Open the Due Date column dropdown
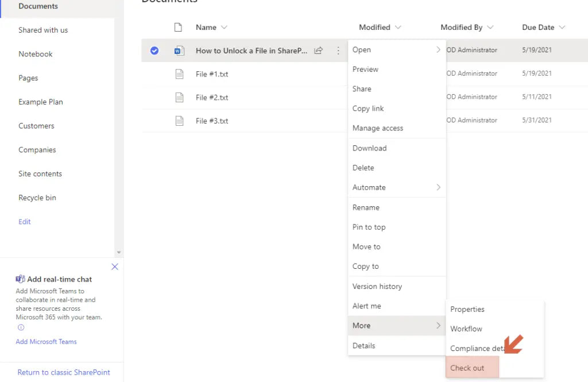The image size is (588, 382). click(x=562, y=28)
